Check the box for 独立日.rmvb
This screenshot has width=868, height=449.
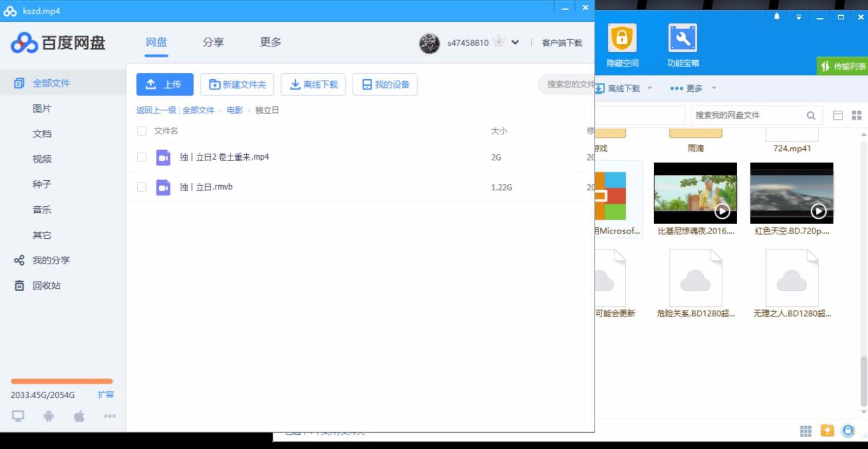[x=142, y=187]
